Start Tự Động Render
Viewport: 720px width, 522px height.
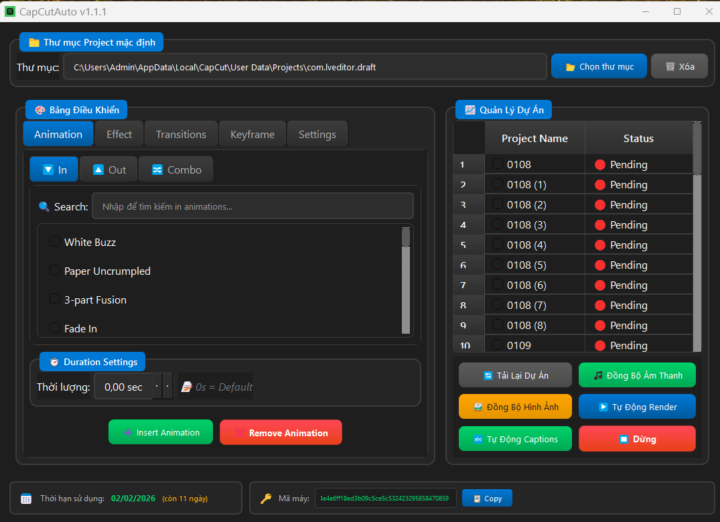click(637, 407)
